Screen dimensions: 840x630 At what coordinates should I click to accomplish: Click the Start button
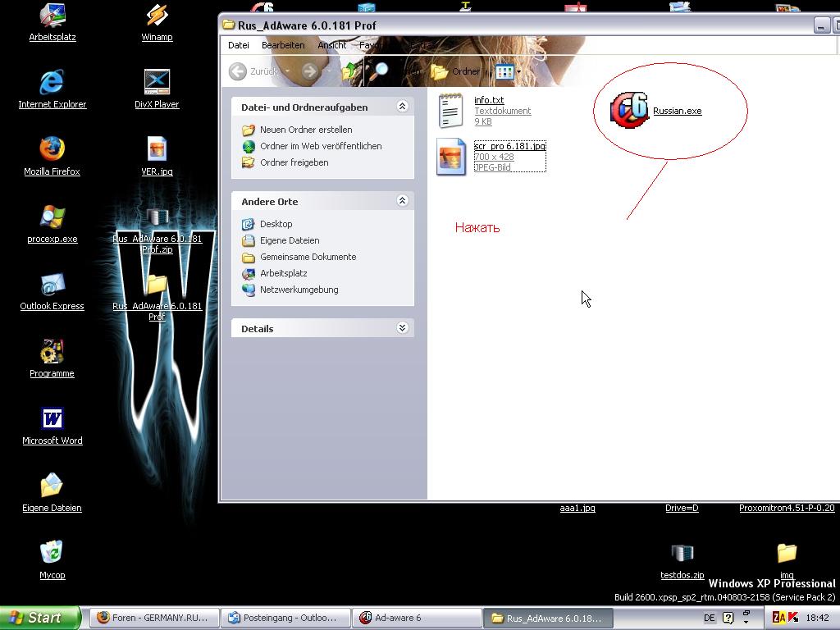coord(40,618)
